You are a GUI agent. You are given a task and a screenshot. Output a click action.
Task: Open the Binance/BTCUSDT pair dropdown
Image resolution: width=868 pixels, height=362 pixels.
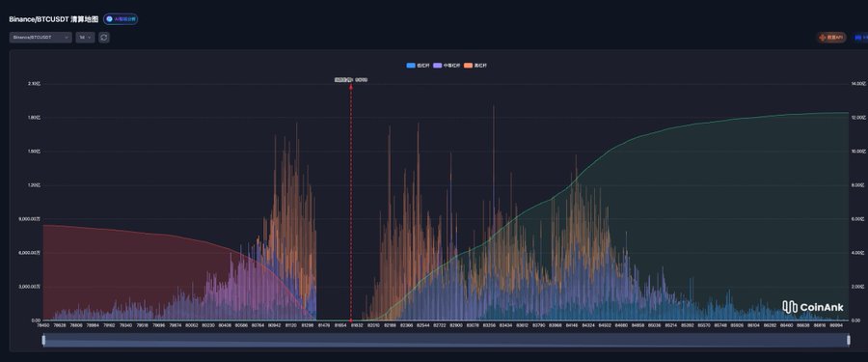(x=41, y=37)
